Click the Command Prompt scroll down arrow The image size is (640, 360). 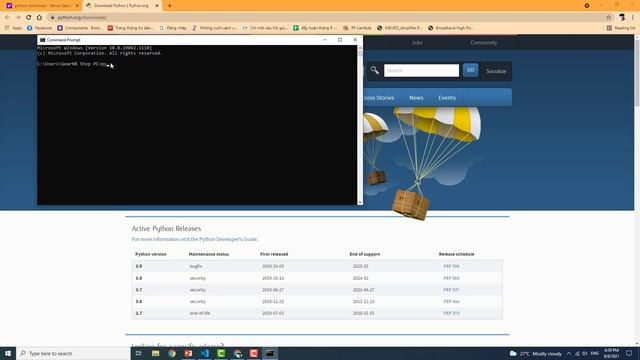tap(360, 202)
